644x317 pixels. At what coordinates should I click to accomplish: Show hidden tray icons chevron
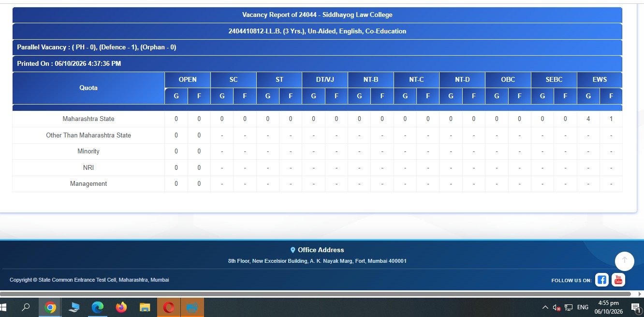coord(545,307)
